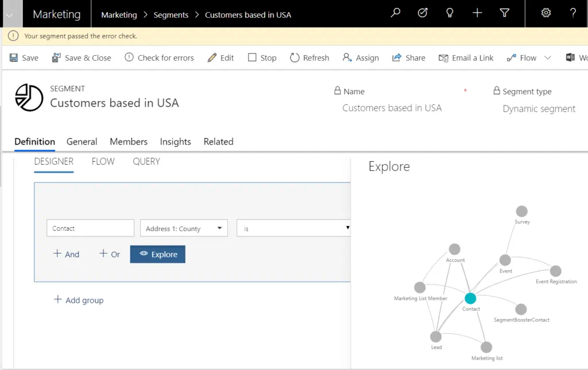
Task: Select the QUERY sub-tab
Action: click(146, 161)
